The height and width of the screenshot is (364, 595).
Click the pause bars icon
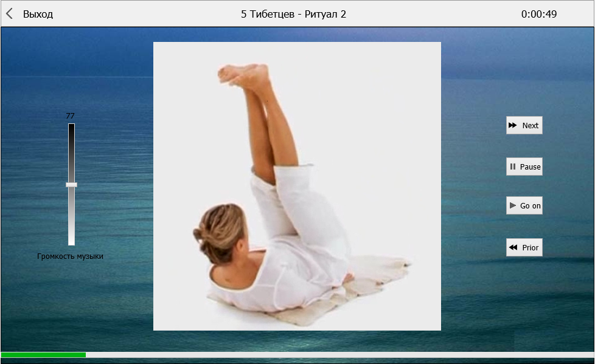[513, 167]
